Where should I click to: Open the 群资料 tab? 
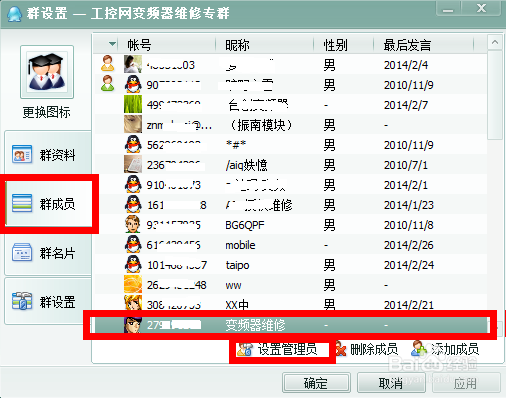coord(48,155)
